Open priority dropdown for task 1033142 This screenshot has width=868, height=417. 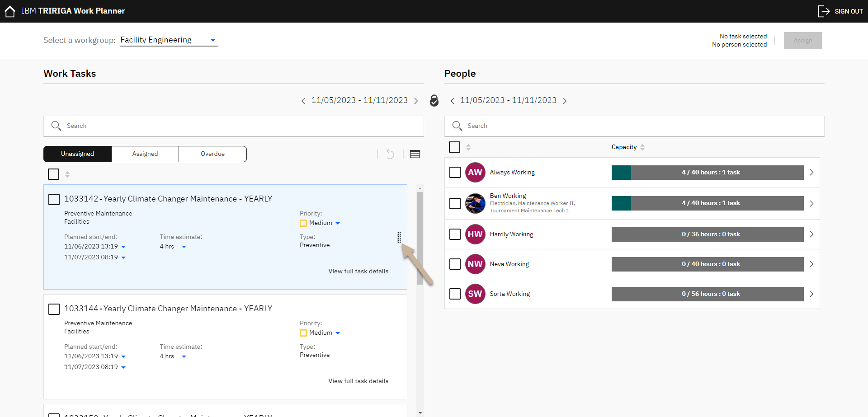pos(338,223)
